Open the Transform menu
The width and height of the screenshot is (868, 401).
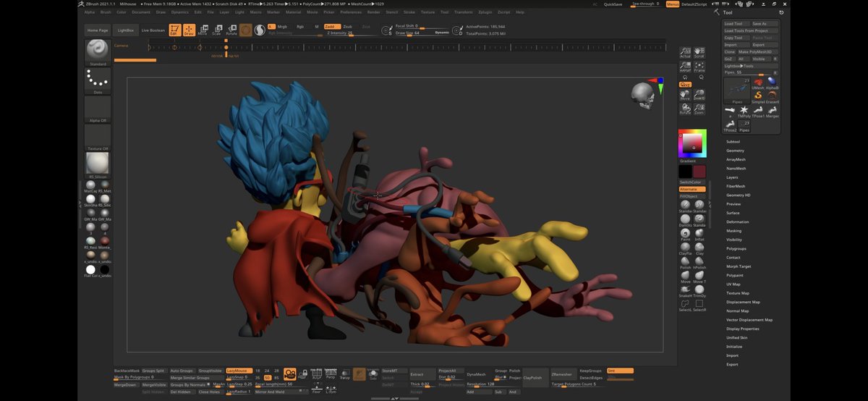(464, 12)
